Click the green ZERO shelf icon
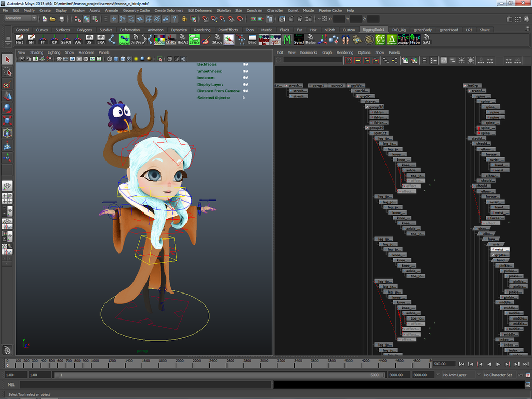 point(194,39)
